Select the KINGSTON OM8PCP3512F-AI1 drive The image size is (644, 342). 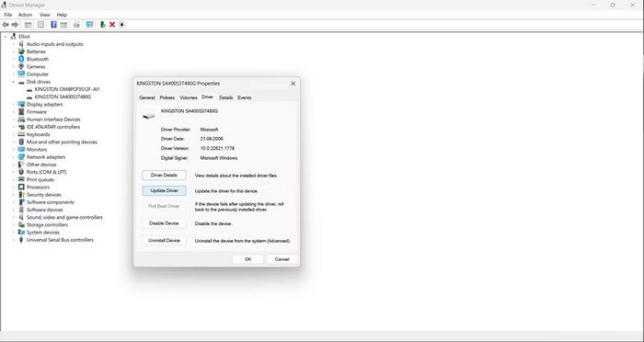(x=67, y=89)
